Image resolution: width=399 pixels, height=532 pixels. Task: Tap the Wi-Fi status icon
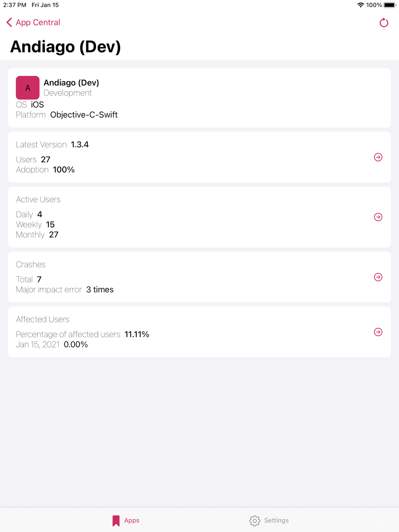[x=360, y=5]
